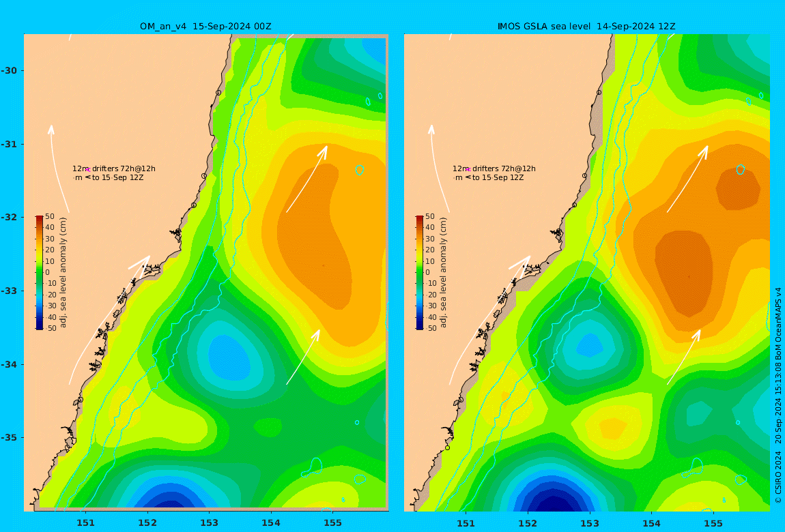Click the CSIRO BoM OceanMAPS v4 copyright text
The image size is (785, 532).
pos(778,395)
